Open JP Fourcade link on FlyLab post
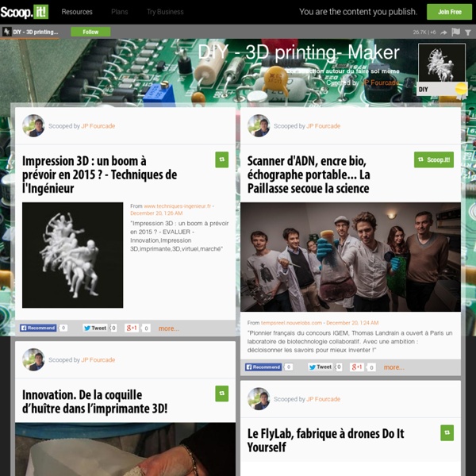Image resolution: width=476 pixels, height=476 pixels. click(x=324, y=399)
